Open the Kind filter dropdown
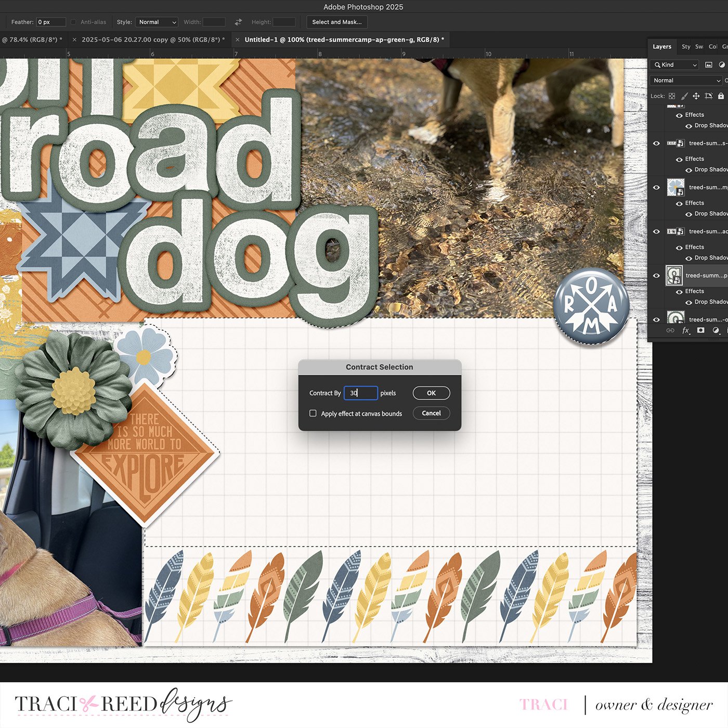This screenshot has height=728, width=728. [674, 64]
